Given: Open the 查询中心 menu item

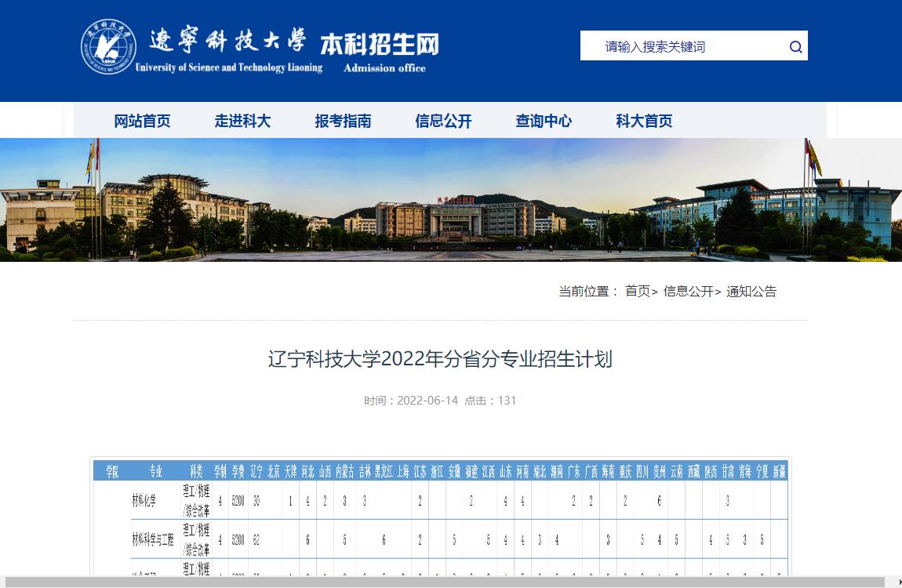Looking at the screenshot, I should (544, 121).
